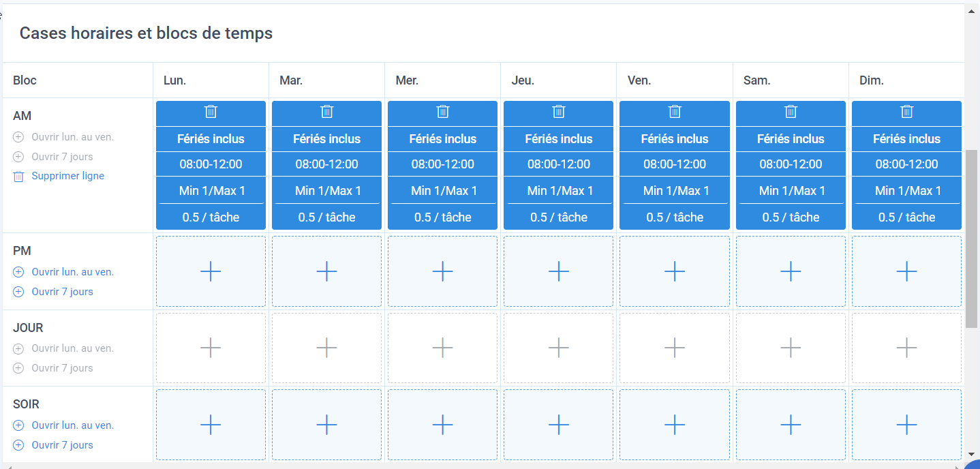Delete the AM block for Jeu.
Viewport: 980px width, 469px height.
(559, 112)
